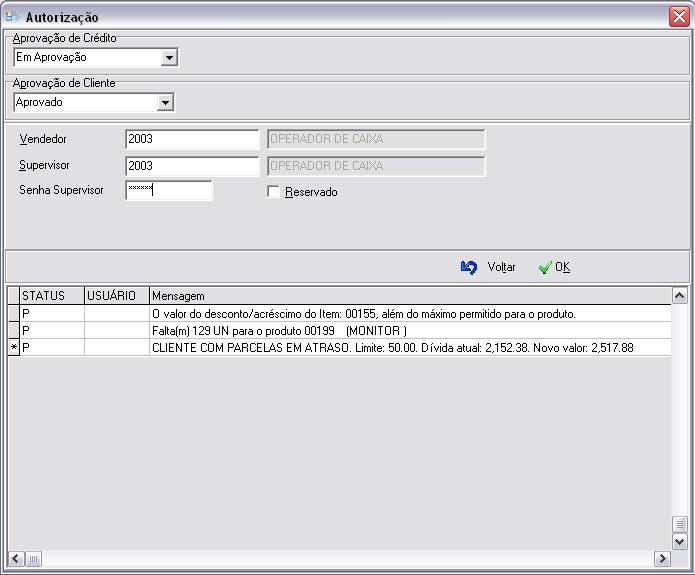Image resolution: width=695 pixels, height=575 pixels.
Task: Click the green OK checkmark icon
Action: coord(545,267)
